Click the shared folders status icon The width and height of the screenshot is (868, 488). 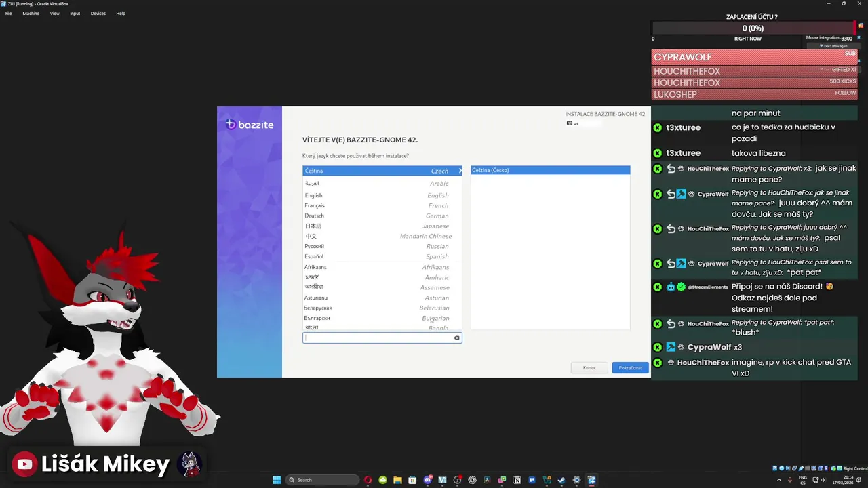807,468
